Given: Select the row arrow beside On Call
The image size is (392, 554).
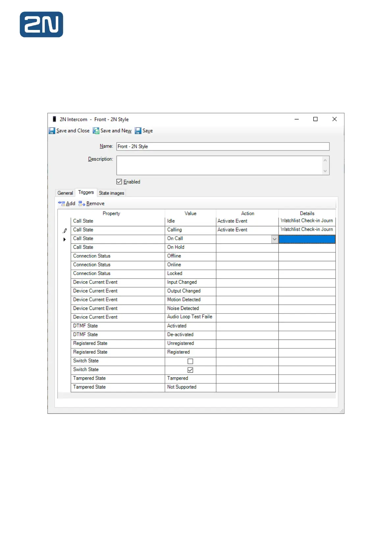Looking at the screenshot, I should click(x=65, y=239).
